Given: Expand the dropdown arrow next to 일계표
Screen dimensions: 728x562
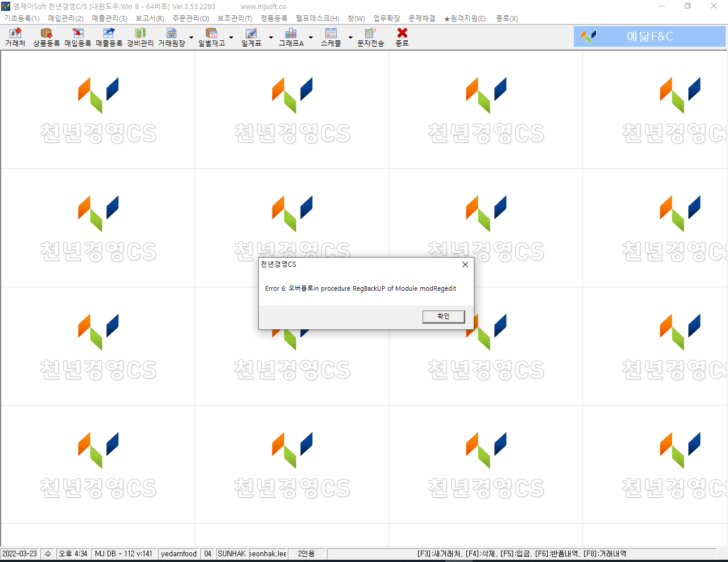Looking at the screenshot, I should coord(271,38).
